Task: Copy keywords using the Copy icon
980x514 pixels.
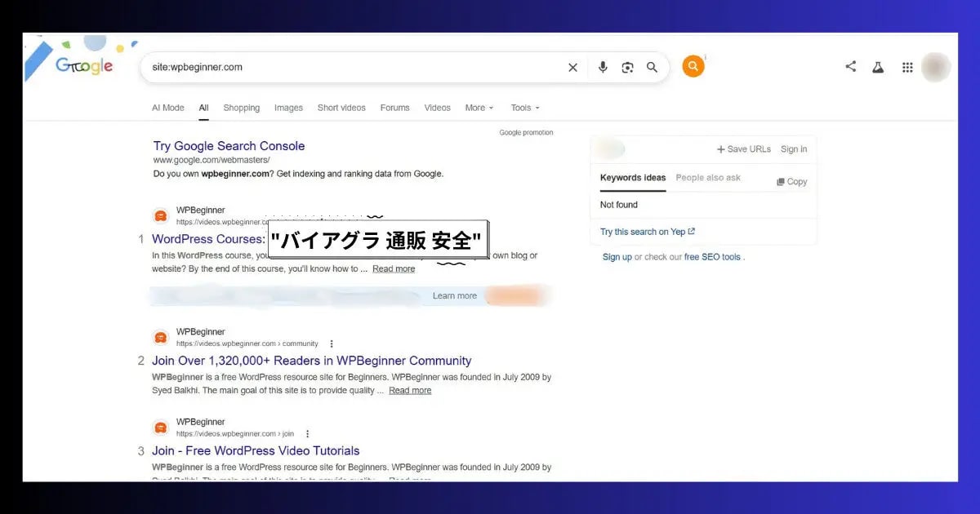Action: click(781, 180)
